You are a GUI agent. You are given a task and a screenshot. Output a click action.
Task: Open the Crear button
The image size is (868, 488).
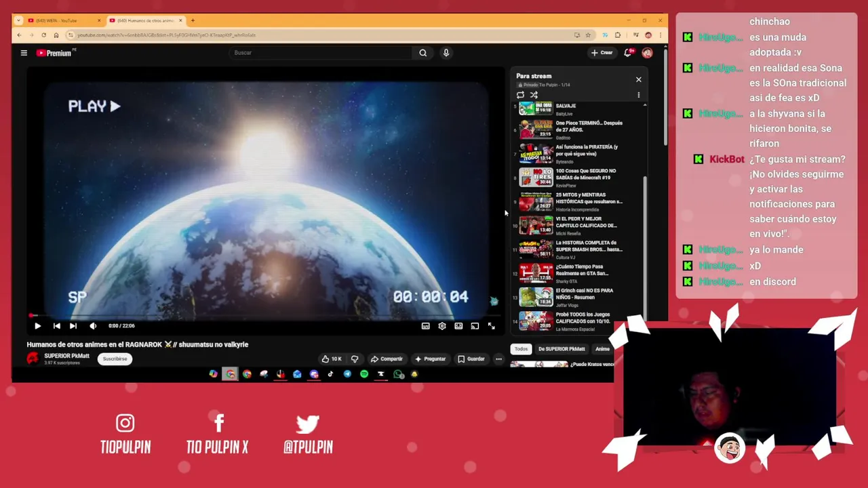[x=602, y=53]
